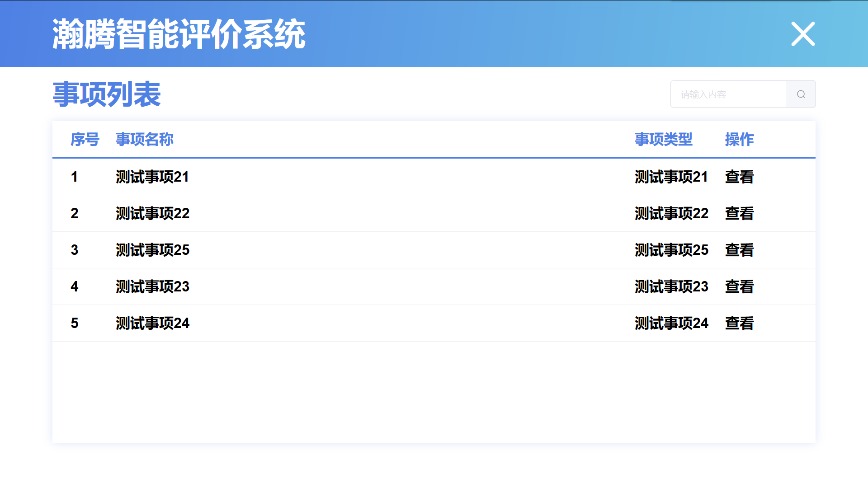View details for 测试事项22 row

tap(739, 213)
